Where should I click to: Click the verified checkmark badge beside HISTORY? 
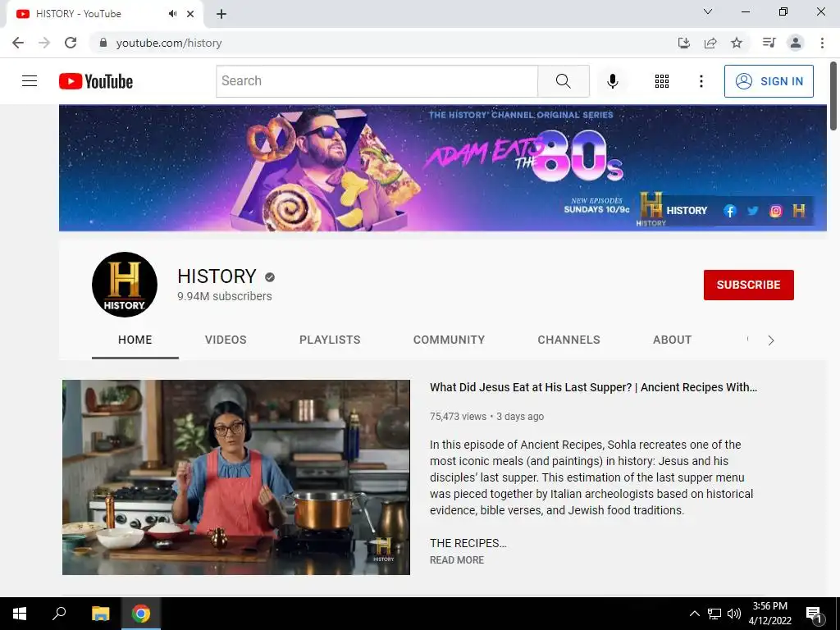click(270, 277)
